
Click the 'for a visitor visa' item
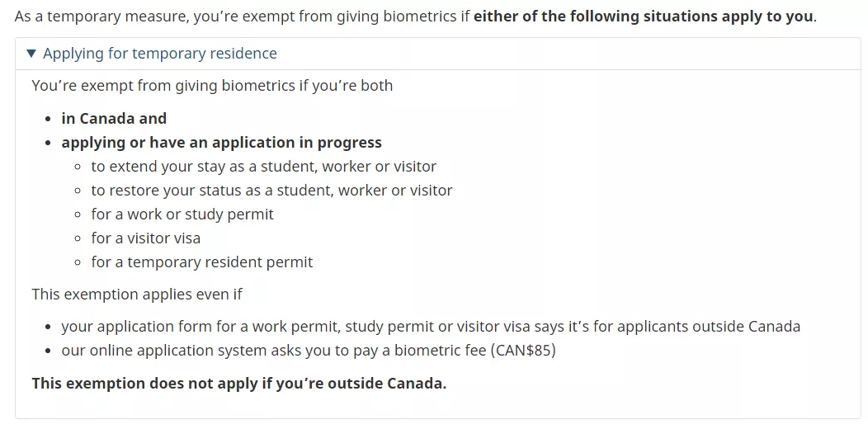[146, 238]
